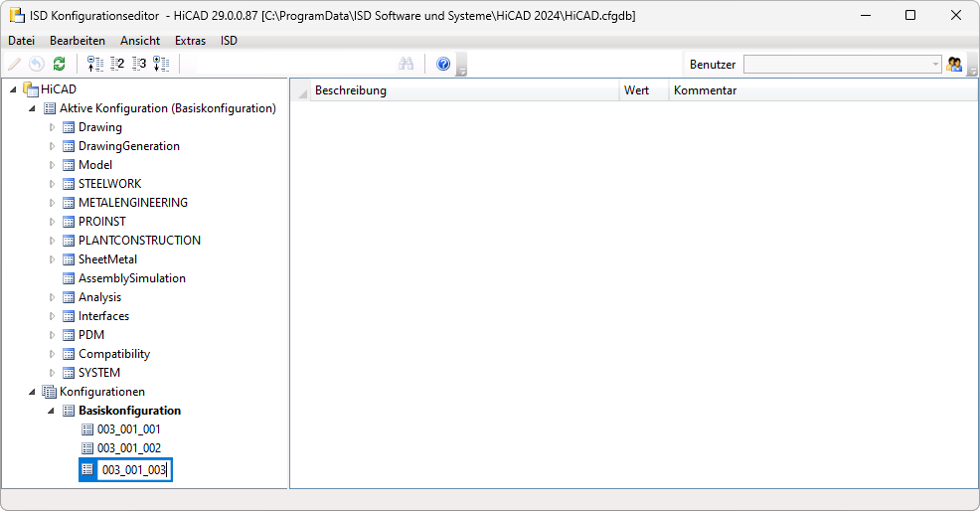The width and height of the screenshot is (980, 511).
Task: Select the Basiskonfiguration tree item
Action: coord(129,411)
